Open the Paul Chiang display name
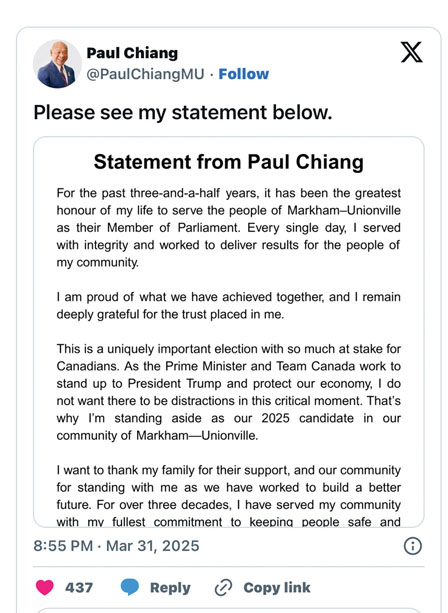 click(x=132, y=53)
